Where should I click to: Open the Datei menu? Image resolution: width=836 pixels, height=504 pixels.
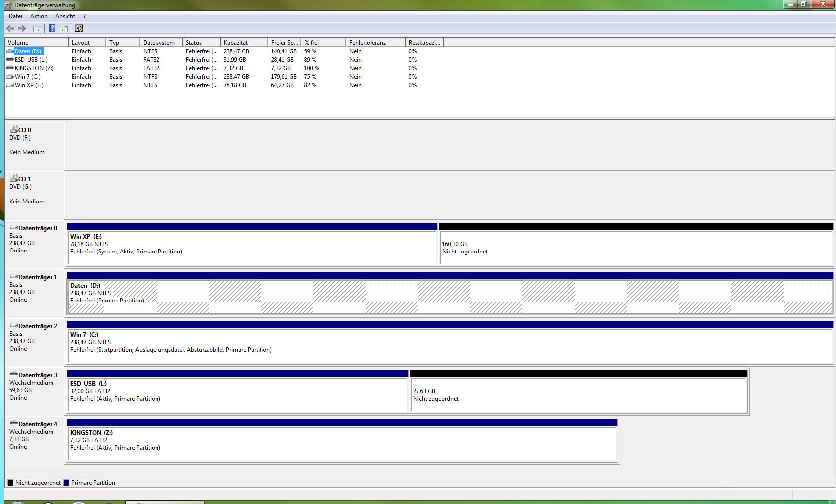tap(15, 16)
